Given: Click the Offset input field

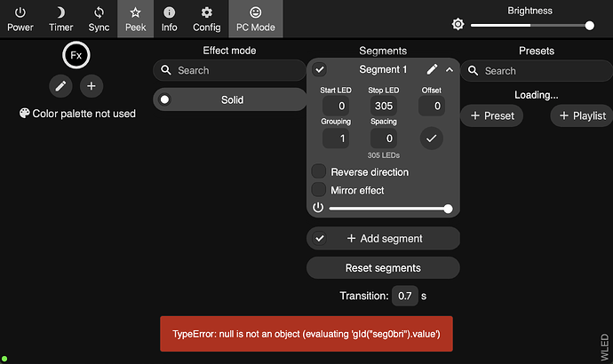Looking at the screenshot, I should click(432, 106).
